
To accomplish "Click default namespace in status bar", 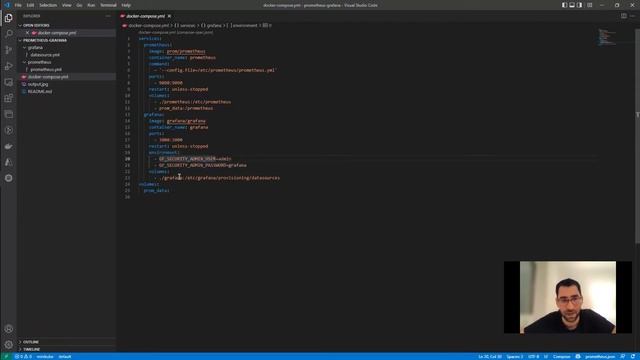I will 65,357.
